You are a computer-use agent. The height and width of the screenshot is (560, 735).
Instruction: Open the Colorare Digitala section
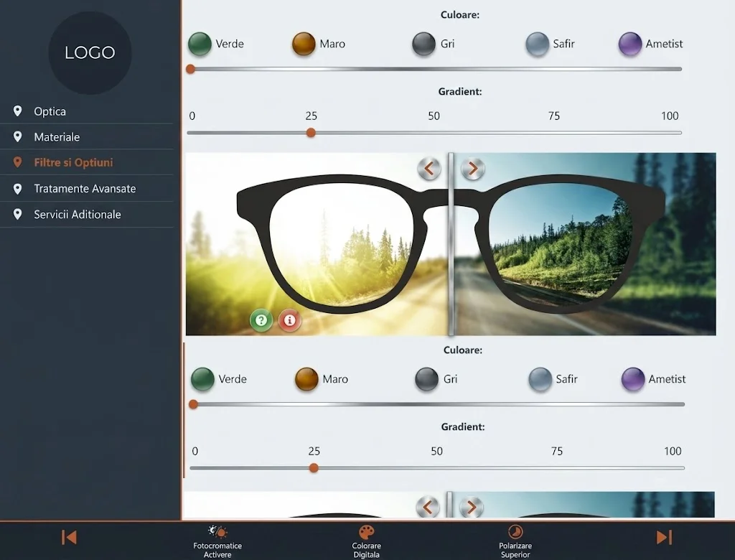[367, 541]
